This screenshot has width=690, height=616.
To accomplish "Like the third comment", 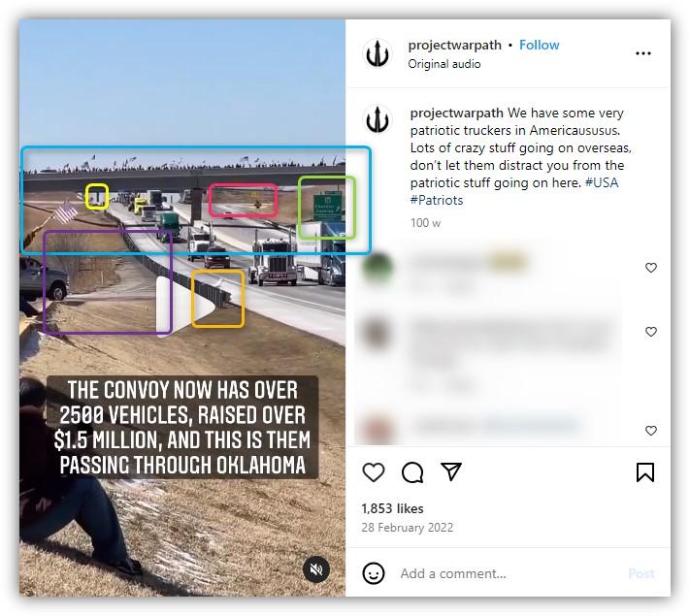I will click(x=651, y=431).
